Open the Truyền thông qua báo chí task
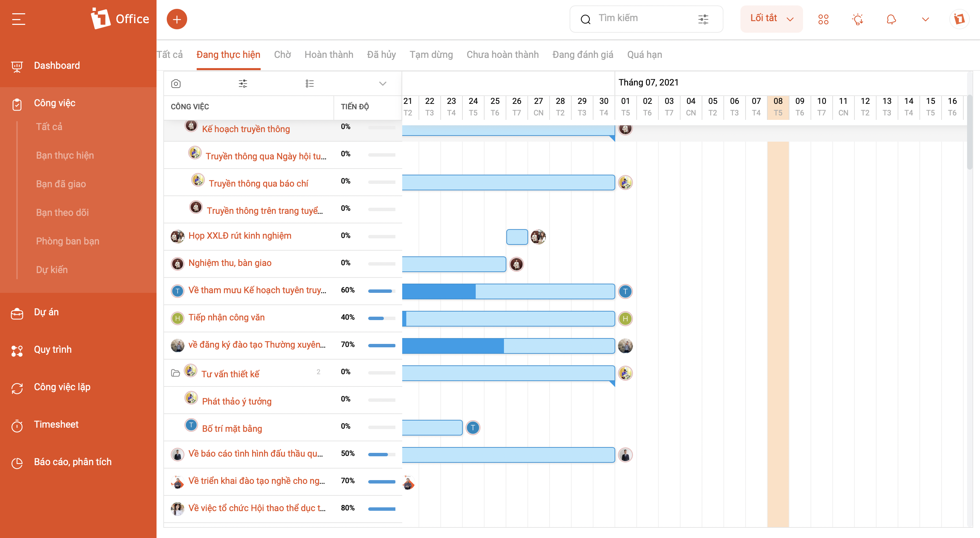Viewport: 980px width, 538px height. [258, 183]
